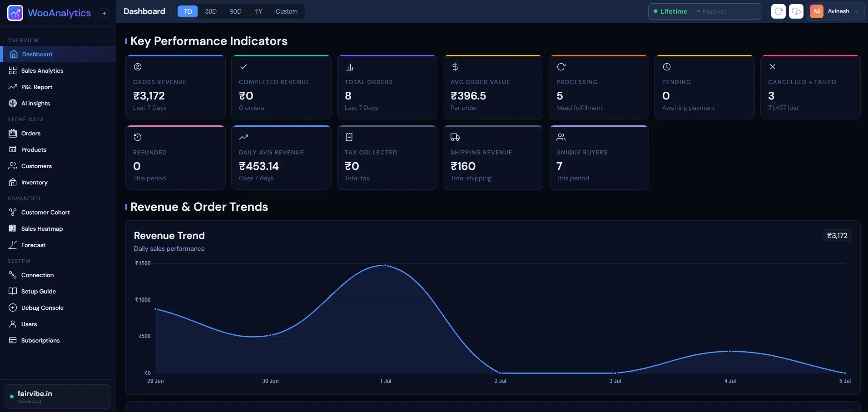The height and width of the screenshot is (412, 868).
Task: Click the Daily Avg Revenue trend icon
Action: pos(243,137)
